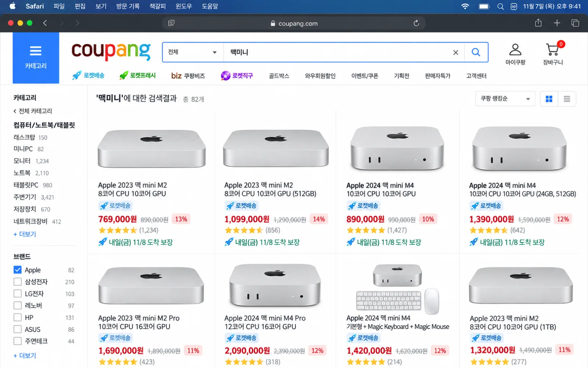This screenshot has height=368, width=588.
Task: Open a new Safari tab
Action: pyautogui.click(x=557, y=23)
